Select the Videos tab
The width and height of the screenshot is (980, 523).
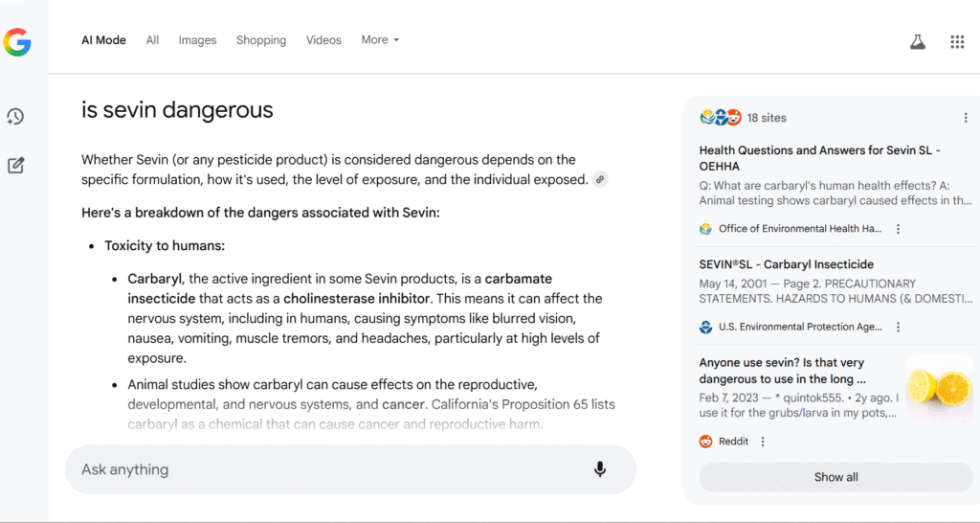pos(323,40)
